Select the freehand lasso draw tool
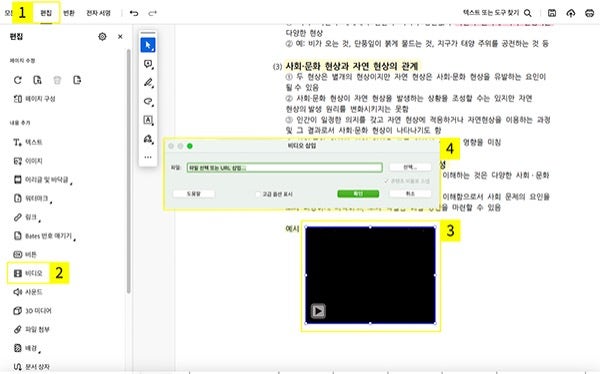600x374 pixels. point(148,101)
